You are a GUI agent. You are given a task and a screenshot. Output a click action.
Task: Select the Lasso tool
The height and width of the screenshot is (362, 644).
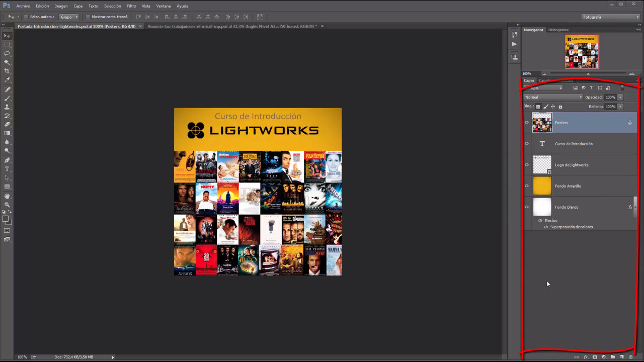[x=7, y=53]
